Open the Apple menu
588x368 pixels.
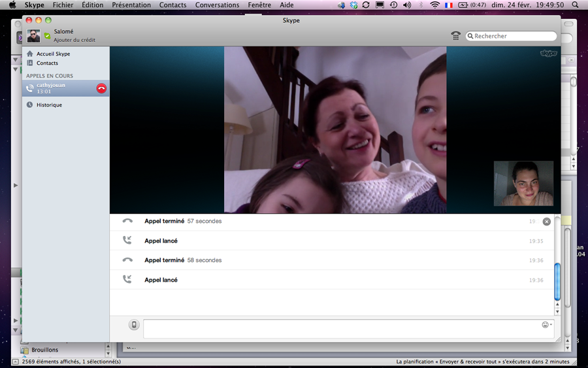[x=12, y=5]
